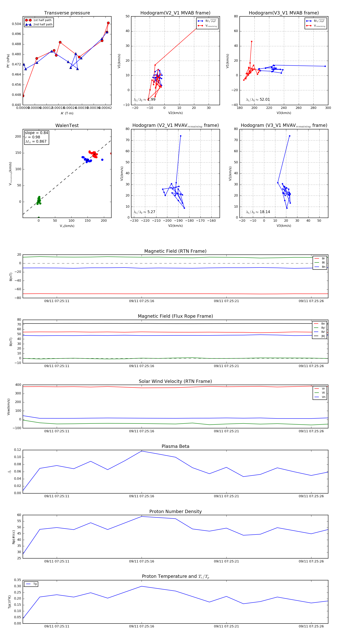Click the λ1/λ3 ≈ 18.14 eigenvalue ratio text
351x644 pixels.
pos(258,212)
